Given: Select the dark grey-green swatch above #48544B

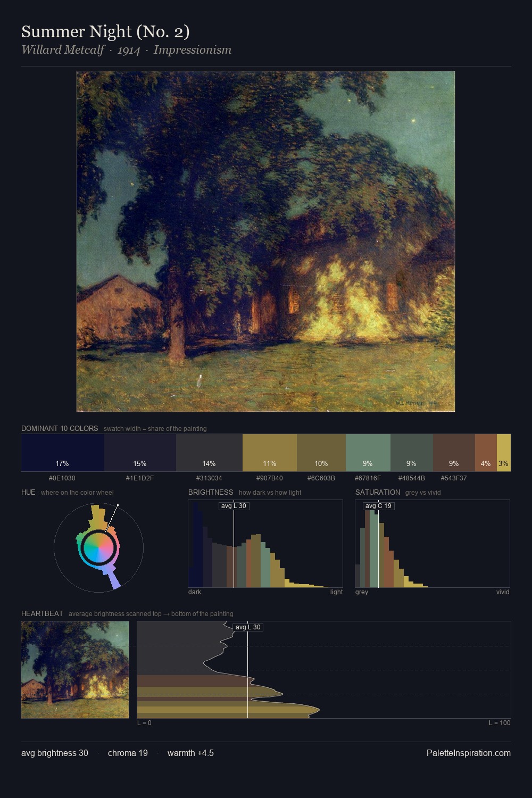Looking at the screenshot, I should [x=412, y=453].
